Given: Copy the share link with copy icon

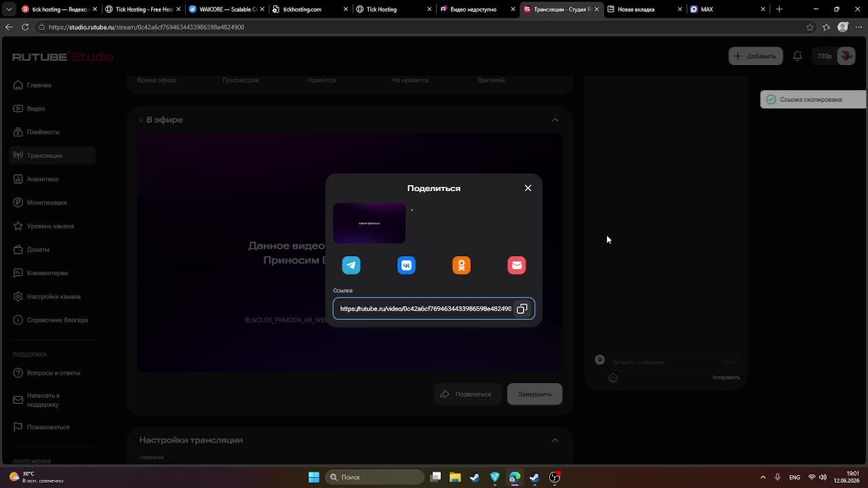Looking at the screenshot, I should pos(522,309).
